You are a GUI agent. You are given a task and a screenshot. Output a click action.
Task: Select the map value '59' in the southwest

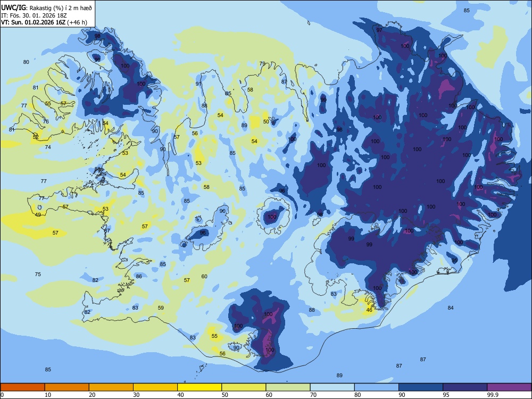point(161,307)
